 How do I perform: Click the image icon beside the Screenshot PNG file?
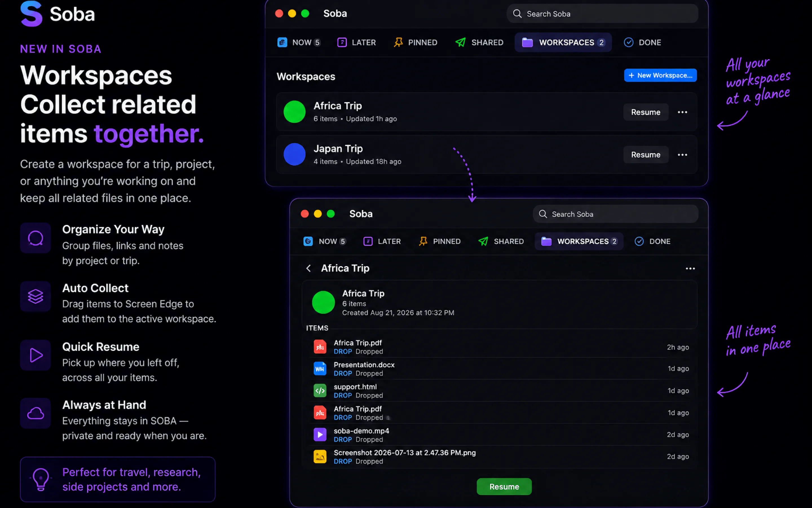point(320,457)
